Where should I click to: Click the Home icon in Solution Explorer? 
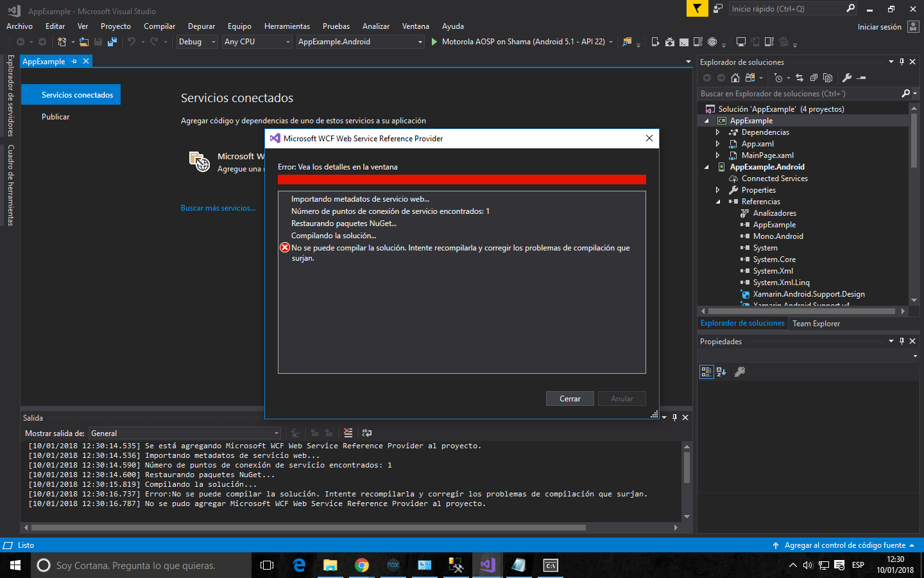tap(735, 78)
